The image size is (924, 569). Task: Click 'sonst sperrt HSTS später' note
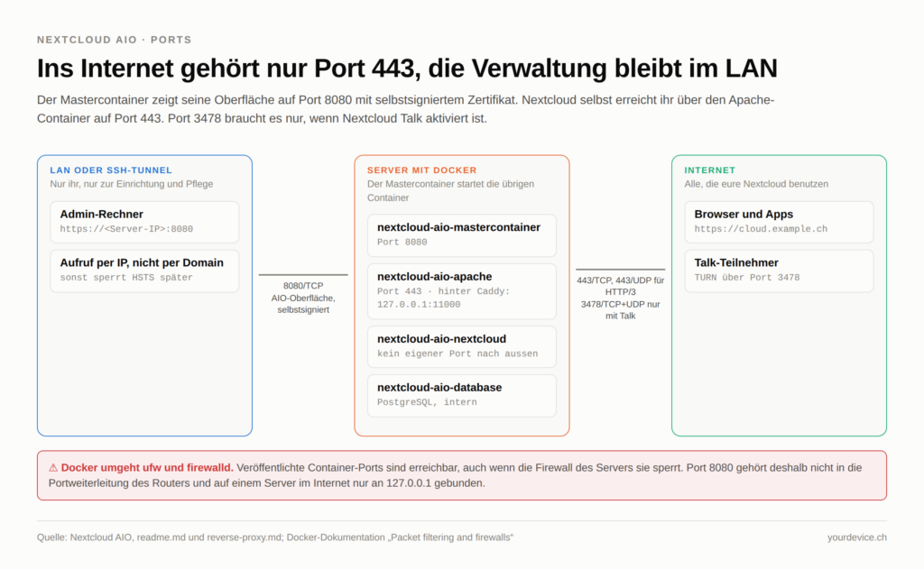click(126, 278)
